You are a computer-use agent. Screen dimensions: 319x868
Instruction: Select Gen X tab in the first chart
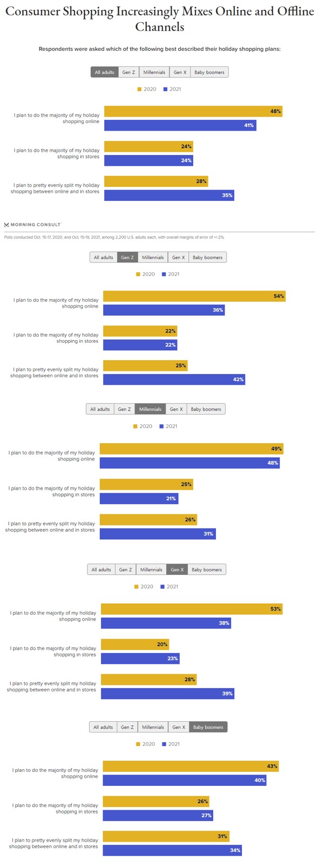(180, 72)
